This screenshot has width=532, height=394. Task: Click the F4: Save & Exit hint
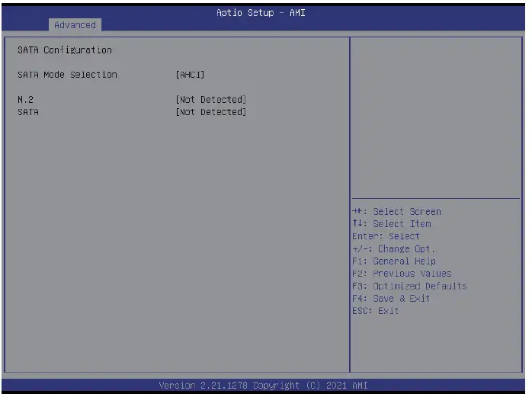coord(391,299)
